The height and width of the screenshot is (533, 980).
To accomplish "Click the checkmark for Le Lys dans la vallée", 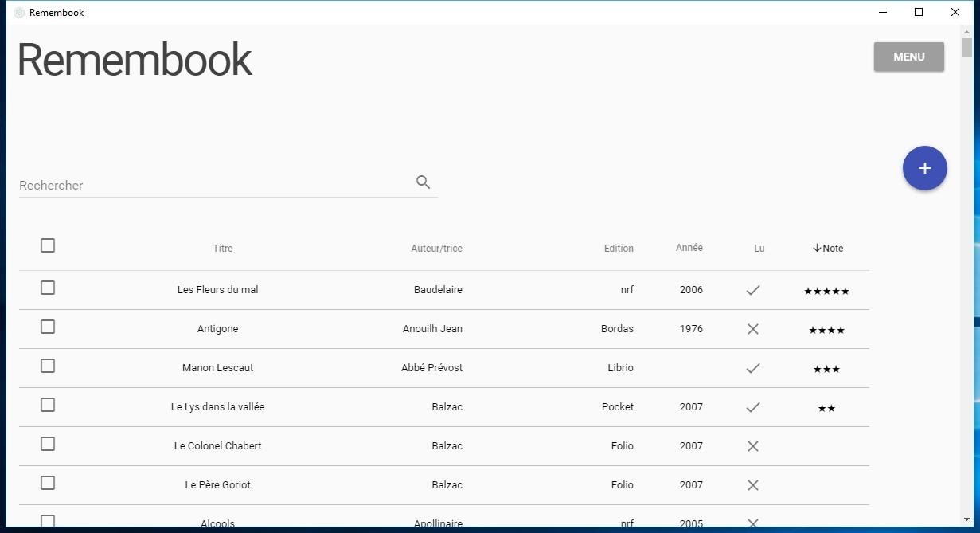I will pyautogui.click(x=752, y=406).
